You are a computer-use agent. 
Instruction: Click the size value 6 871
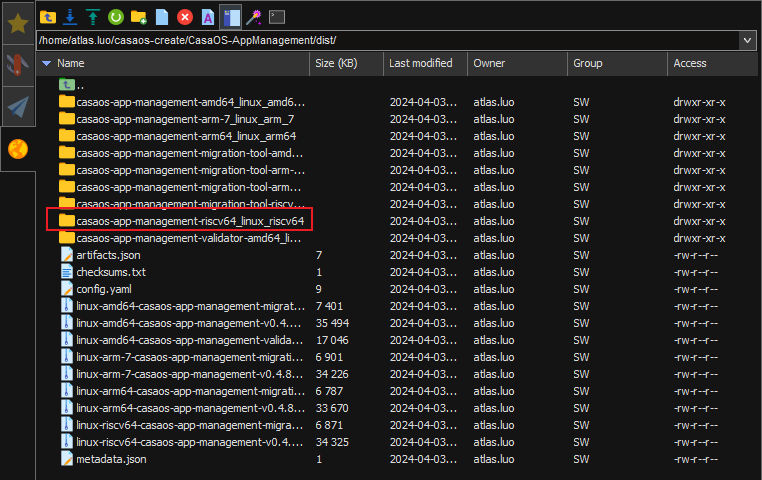(x=329, y=426)
